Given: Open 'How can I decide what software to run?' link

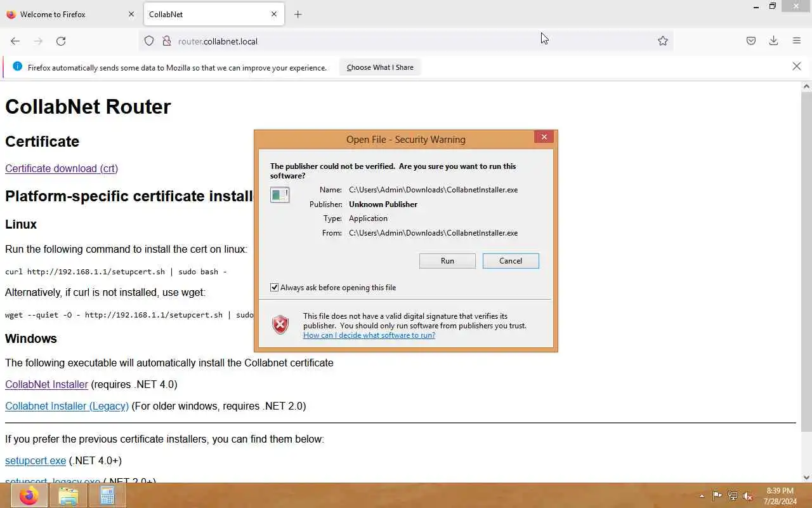Looking at the screenshot, I should tap(369, 335).
